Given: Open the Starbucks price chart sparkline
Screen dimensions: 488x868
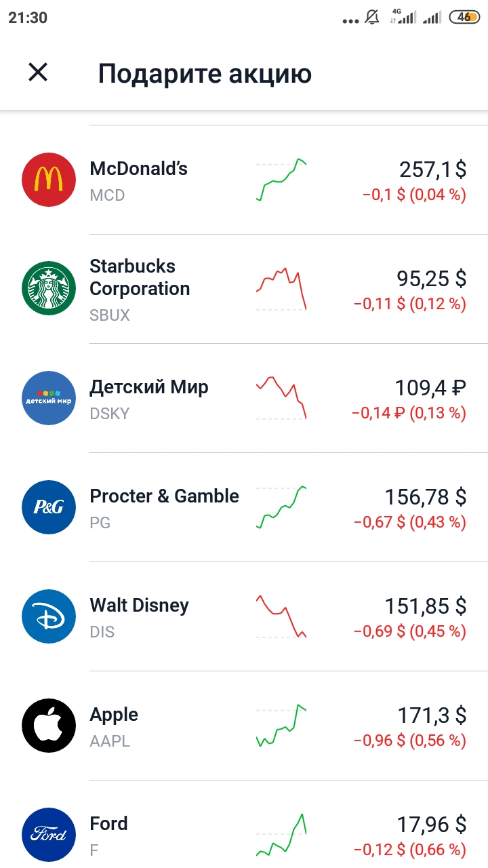Looking at the screenshot, I should click(281, 289).
